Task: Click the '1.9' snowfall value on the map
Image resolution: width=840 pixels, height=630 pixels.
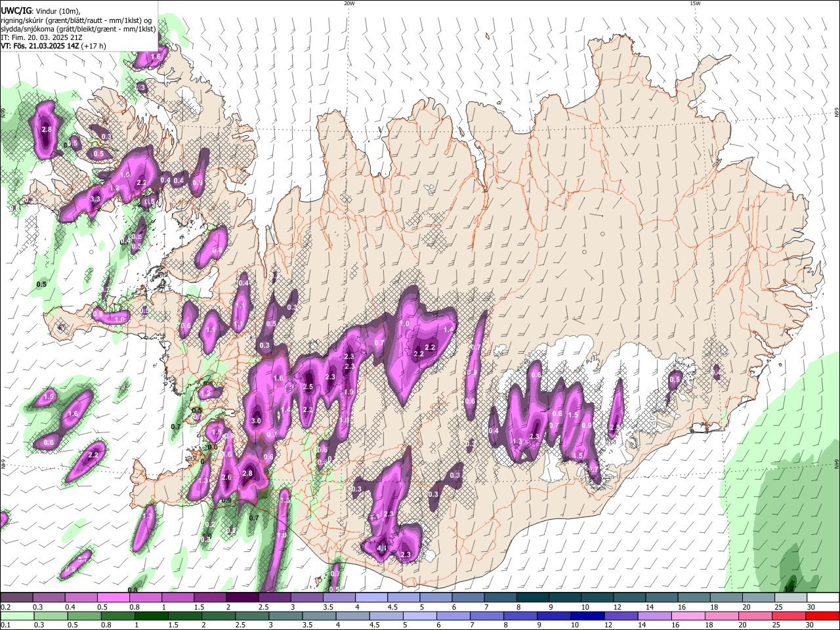Action: pos(348,392)
